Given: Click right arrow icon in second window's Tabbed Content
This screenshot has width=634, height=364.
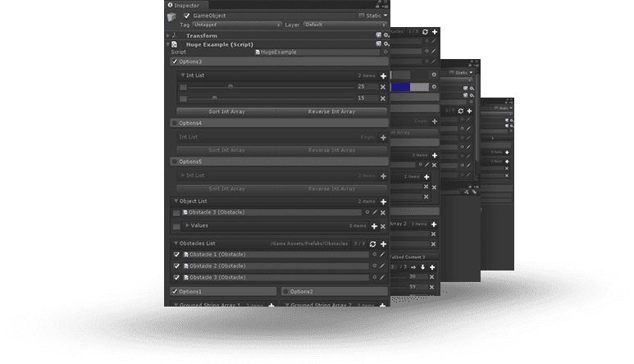Looking at the screenshot, I should pos(413,267).
